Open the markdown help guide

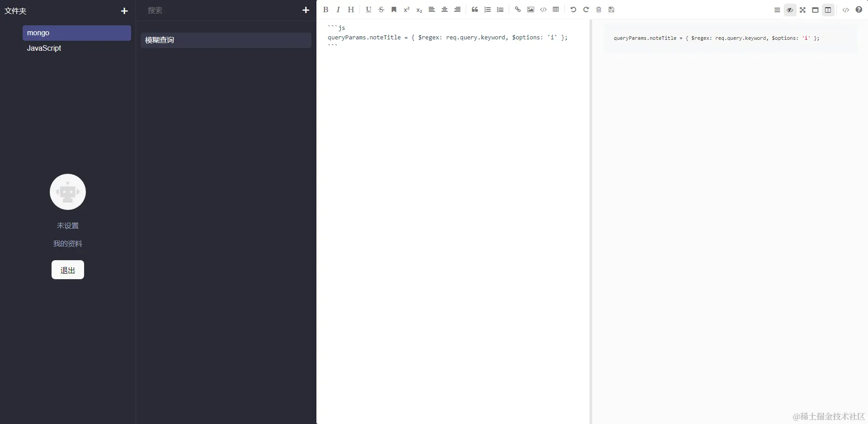coord(859,10)
